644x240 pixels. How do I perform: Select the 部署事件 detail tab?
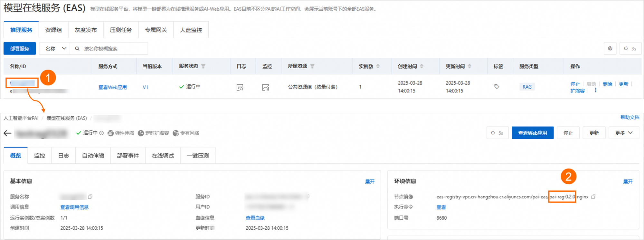pos(128,156)
